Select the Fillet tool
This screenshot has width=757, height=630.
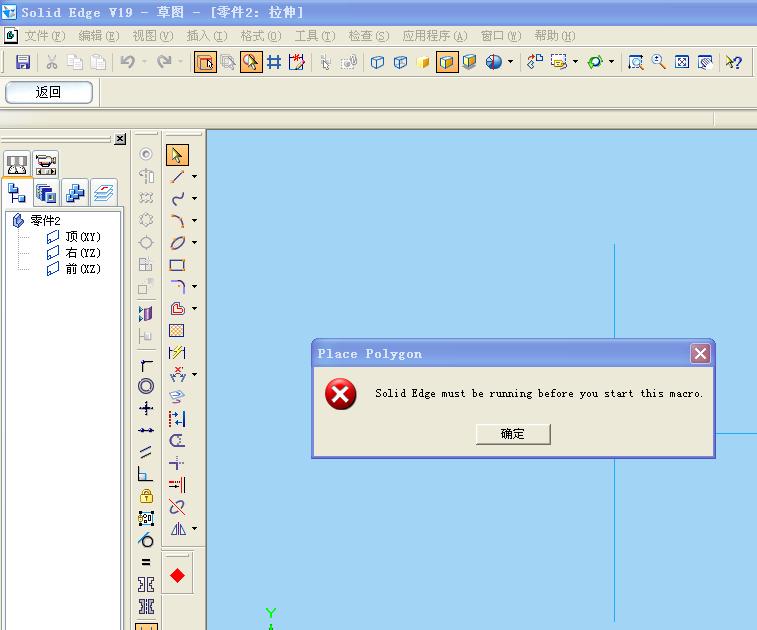[177, 286]
